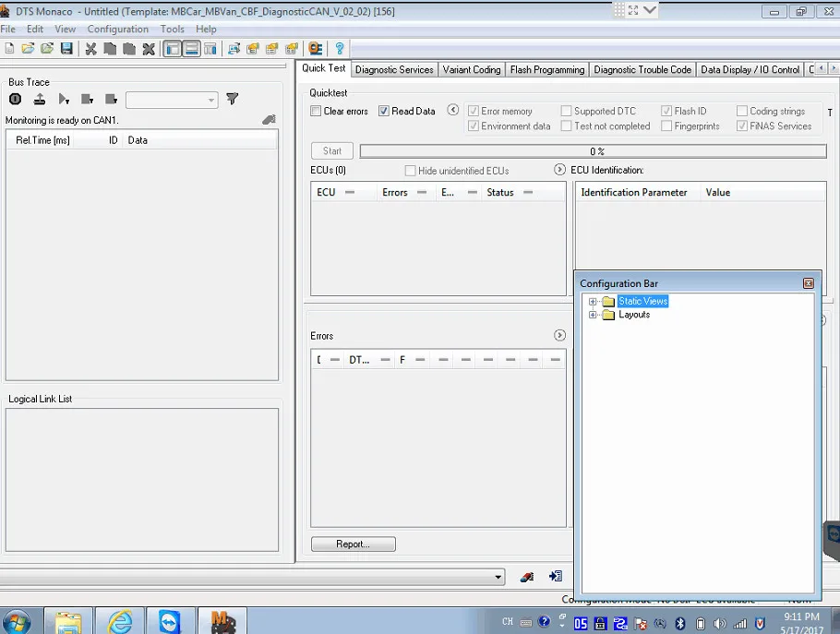Click the third column layout toolbar icon
This screenshot has width=840, height=634.
(x=210, y=49)
